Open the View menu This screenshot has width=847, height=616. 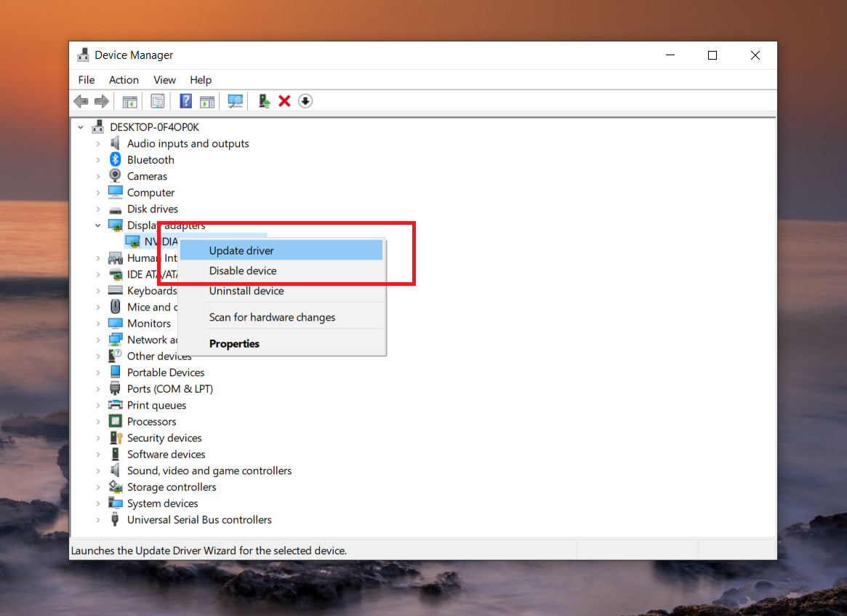(164, 80)
